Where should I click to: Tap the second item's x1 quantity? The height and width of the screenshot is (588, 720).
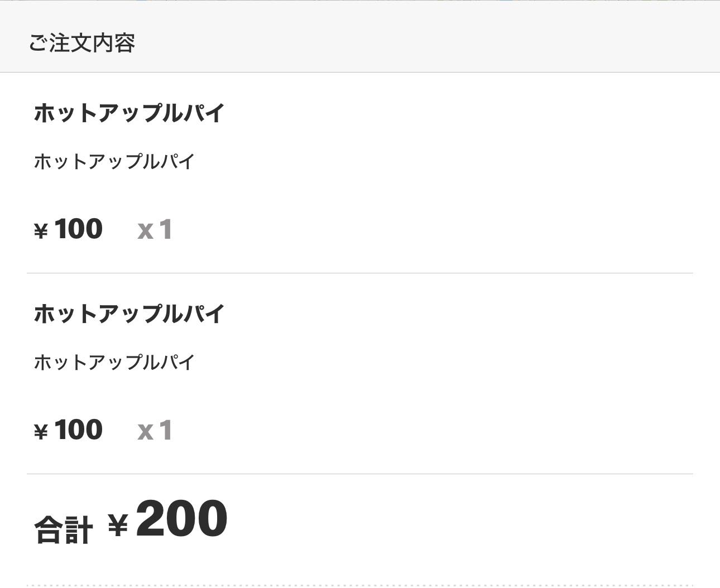coord(155,430)
